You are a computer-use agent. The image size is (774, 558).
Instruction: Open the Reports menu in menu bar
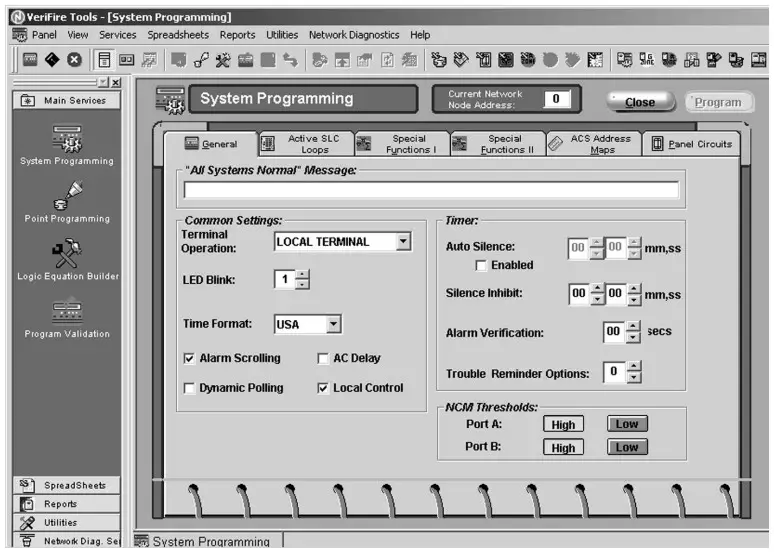[x=237, y=35]
